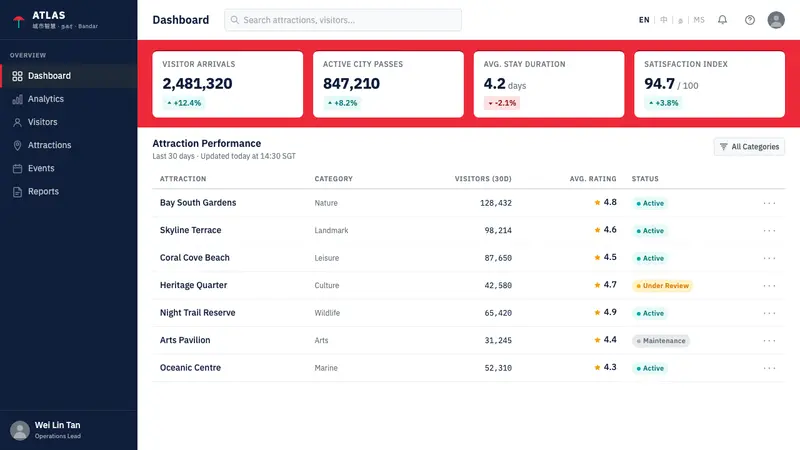Switch language to EN
The height and width of the screenshot is (450, 800).
click(x=644, y=20)
